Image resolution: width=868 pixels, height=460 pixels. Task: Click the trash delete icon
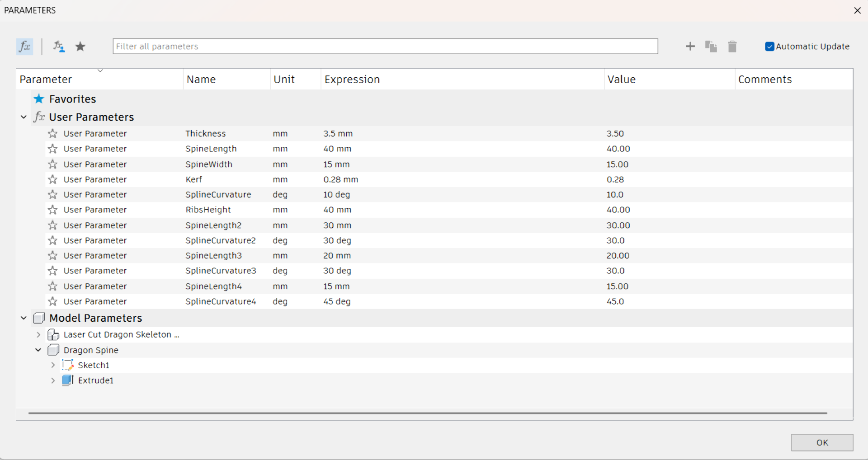(732, 47)
